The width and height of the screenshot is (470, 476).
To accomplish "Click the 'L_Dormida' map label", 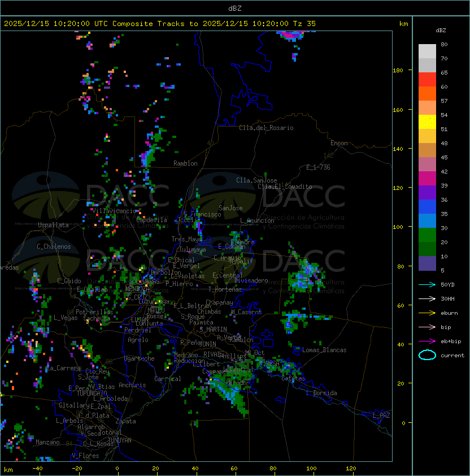I will point(321,393).
